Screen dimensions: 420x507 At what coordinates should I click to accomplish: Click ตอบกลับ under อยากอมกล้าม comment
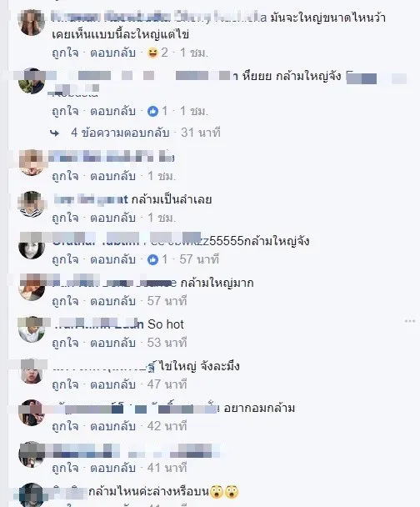point(112,426)
